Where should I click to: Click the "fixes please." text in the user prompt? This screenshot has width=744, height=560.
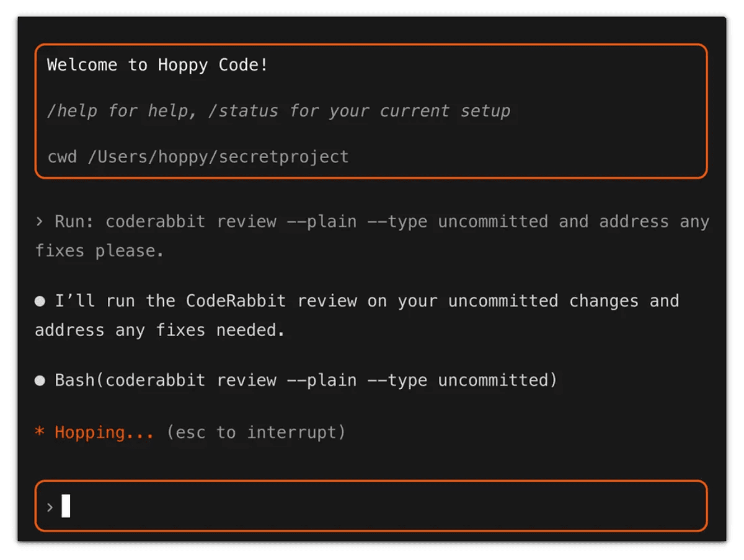(x=99, y=251)
